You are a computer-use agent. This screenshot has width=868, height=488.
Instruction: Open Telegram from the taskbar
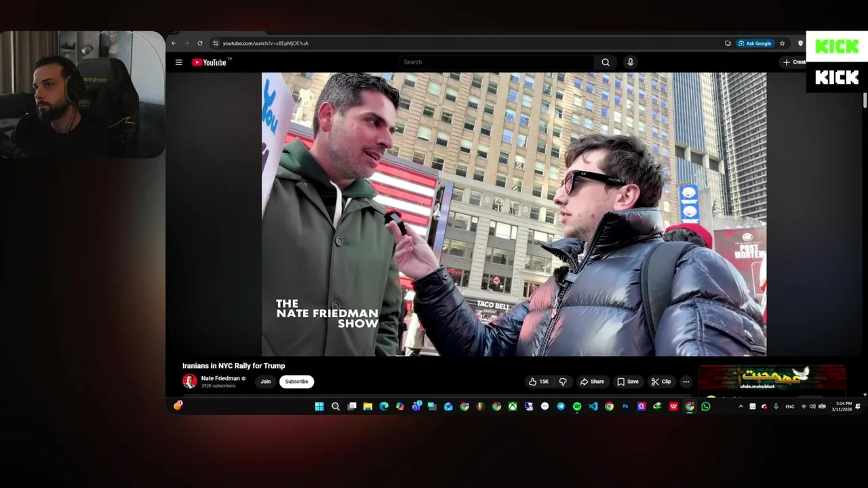tap(561, 407)
